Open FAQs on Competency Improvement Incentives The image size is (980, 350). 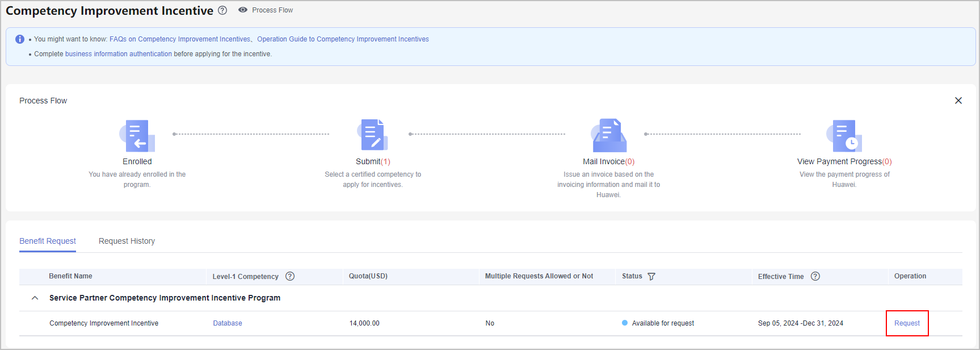(180, 39)
